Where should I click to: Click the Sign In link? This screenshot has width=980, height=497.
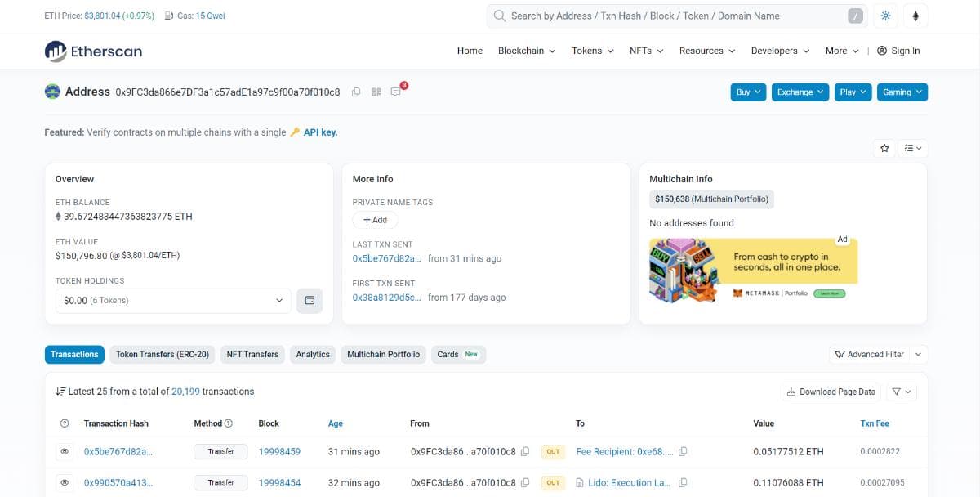tap(898, 51)
